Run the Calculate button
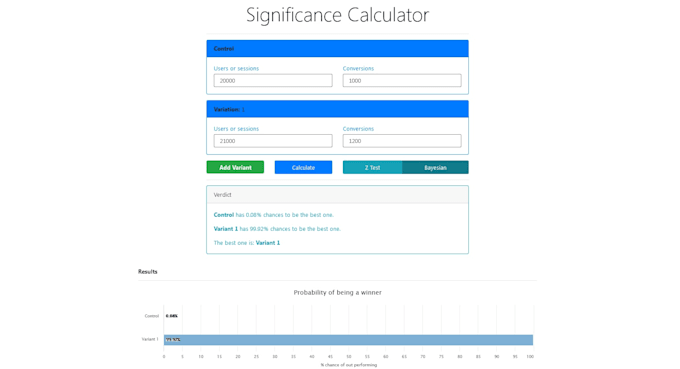Viewport: 680px width, 369px height. [303, 167]
